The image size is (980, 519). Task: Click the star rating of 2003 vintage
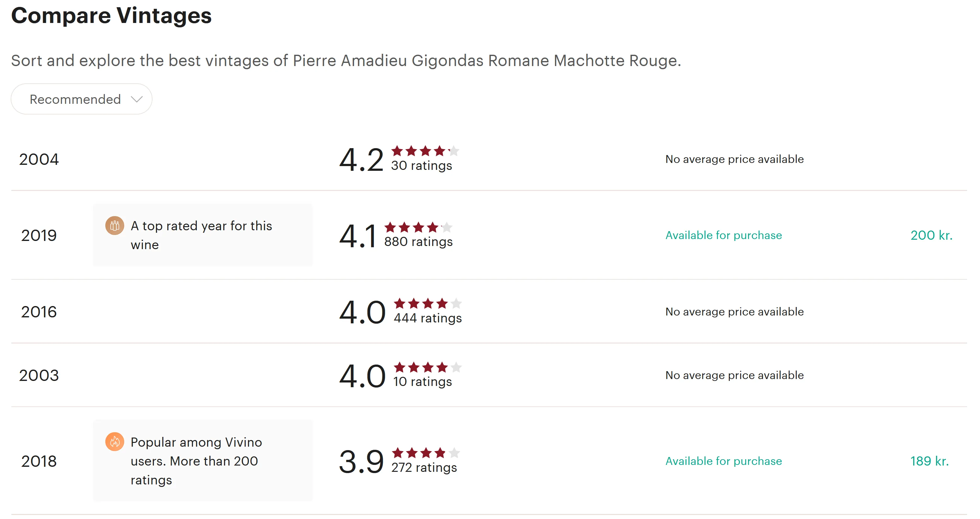428,368
